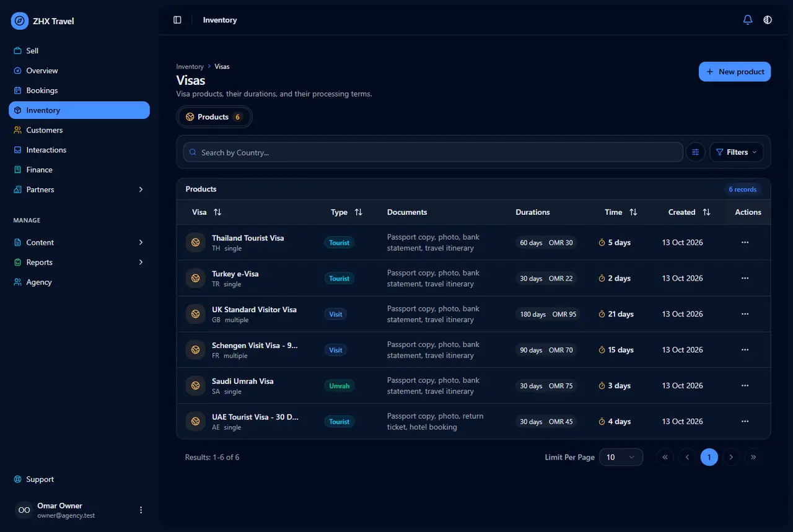793x532 pixels.
Task: Expand the Partners menu
Action: click(79, 190)
